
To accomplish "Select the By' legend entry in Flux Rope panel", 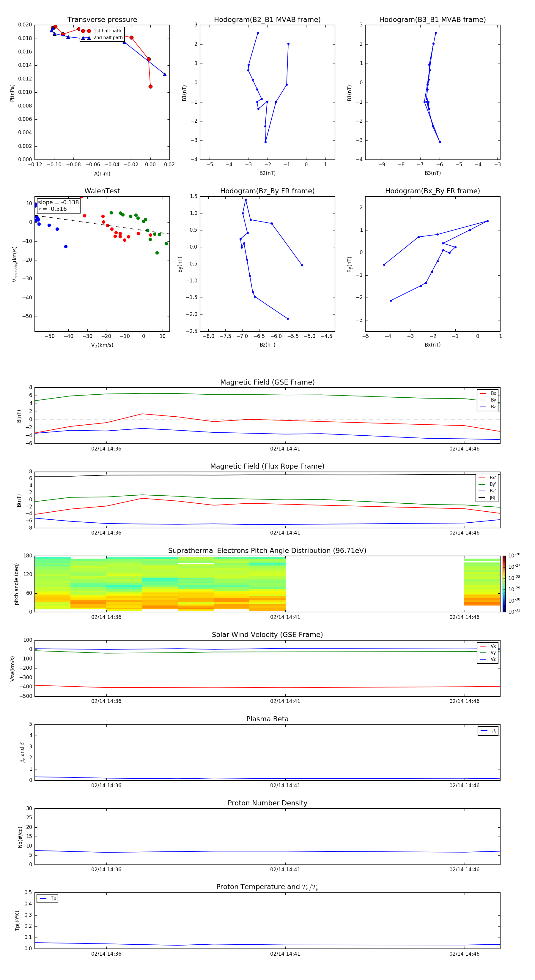I will click(x=487, y=484).
